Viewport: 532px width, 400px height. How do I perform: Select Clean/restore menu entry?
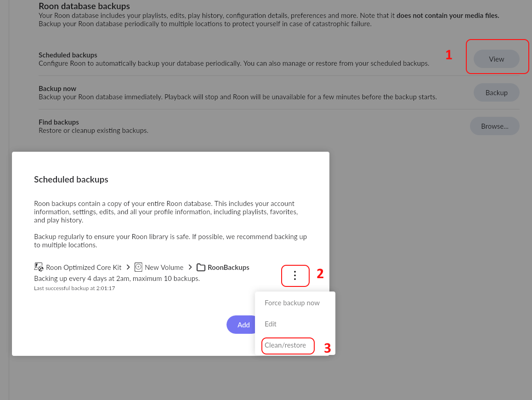click(x=285, y=345)
